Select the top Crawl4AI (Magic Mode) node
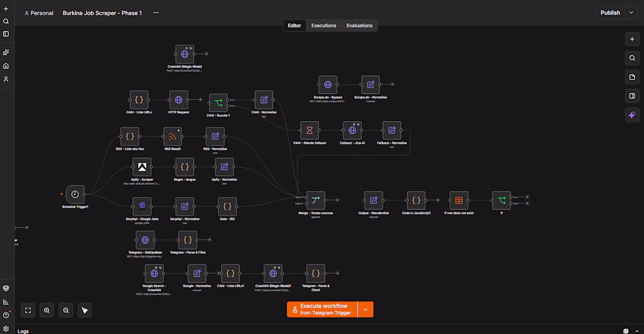Screen dimensions: 644x334 click(185, 54)
